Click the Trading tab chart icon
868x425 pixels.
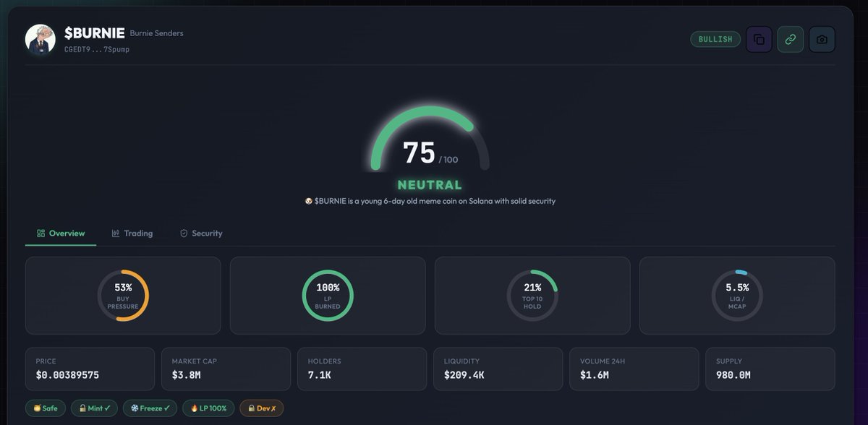coord(116,233)
